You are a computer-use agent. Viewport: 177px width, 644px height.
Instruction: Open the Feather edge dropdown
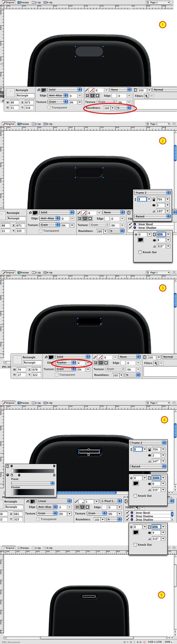[x=65, y=363]
